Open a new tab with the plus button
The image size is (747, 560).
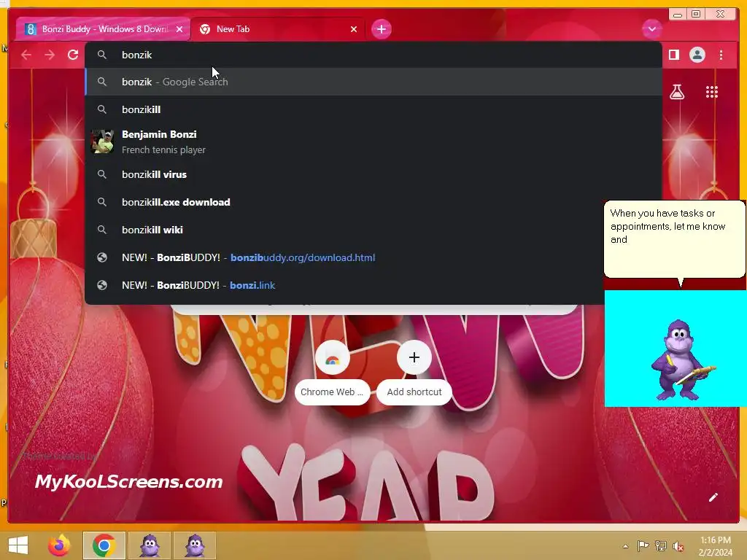[x=381, y=29]
